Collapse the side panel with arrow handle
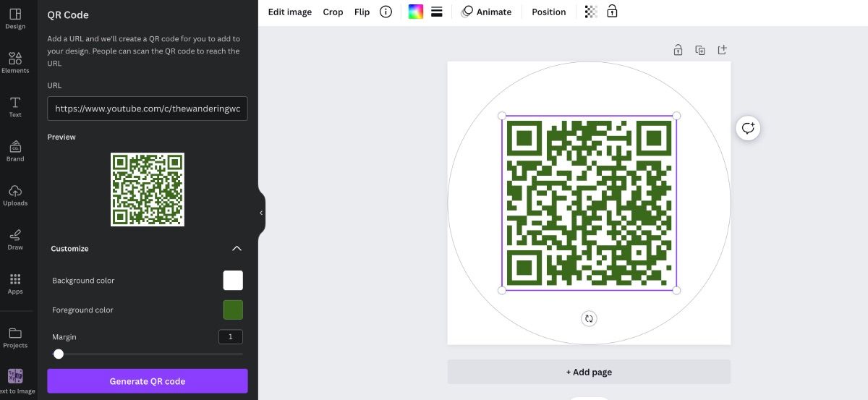Image resolution: width=868 pixels, height=400 pixels. pos(261,213)
